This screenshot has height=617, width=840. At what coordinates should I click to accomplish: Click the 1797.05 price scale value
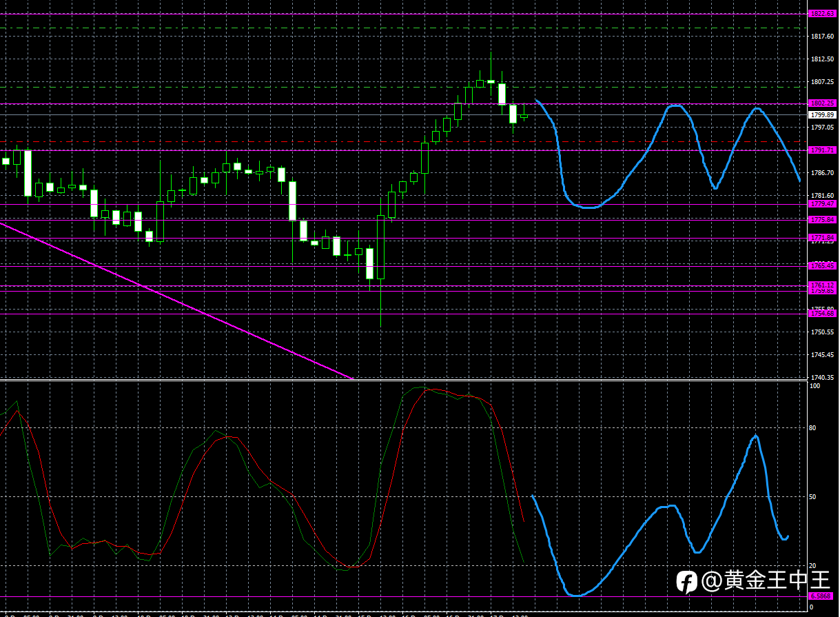tap(823, 128)
